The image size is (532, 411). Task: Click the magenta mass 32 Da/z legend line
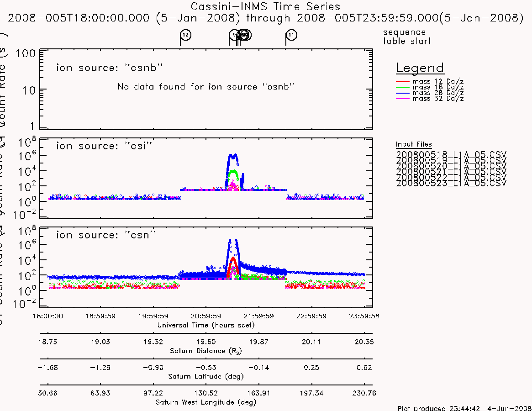403,99
